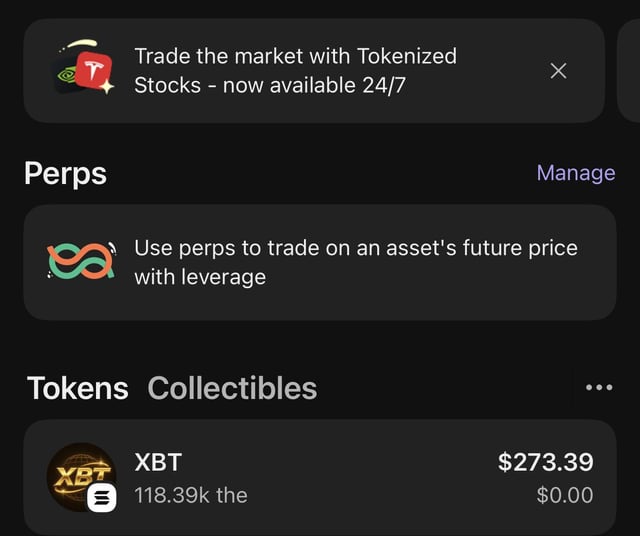Open the three-dot more options menu
640x536 pixels.
(x=598, y=388)
